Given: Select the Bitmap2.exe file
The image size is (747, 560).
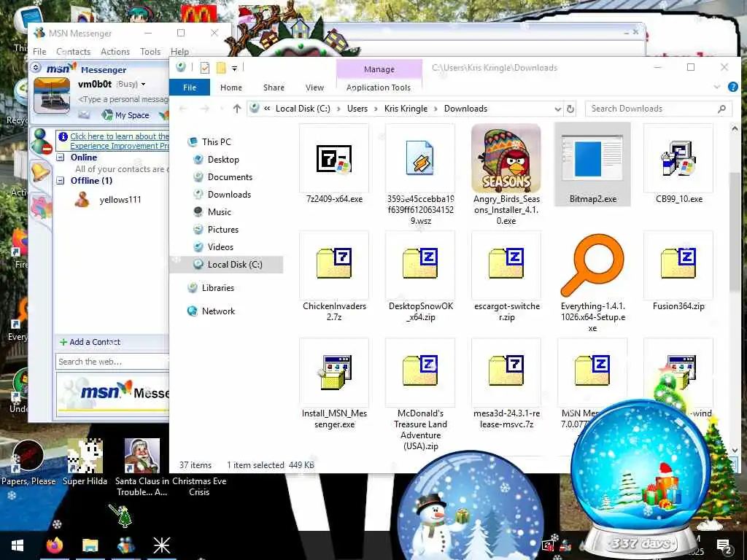Looking at the screenshot, I should tap(592, 164).
